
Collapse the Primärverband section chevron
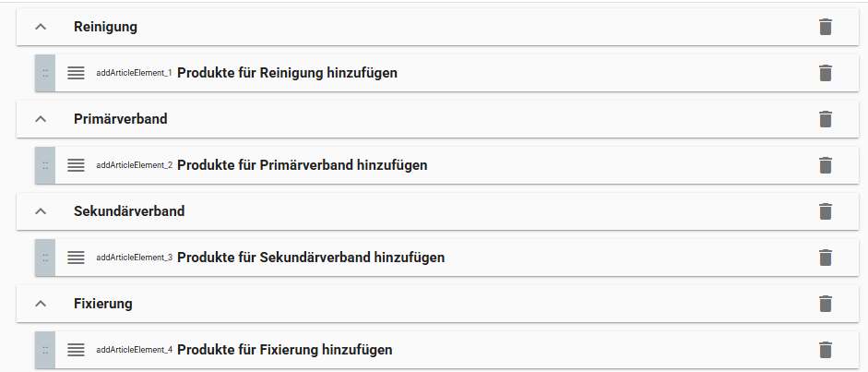(40, 119)
